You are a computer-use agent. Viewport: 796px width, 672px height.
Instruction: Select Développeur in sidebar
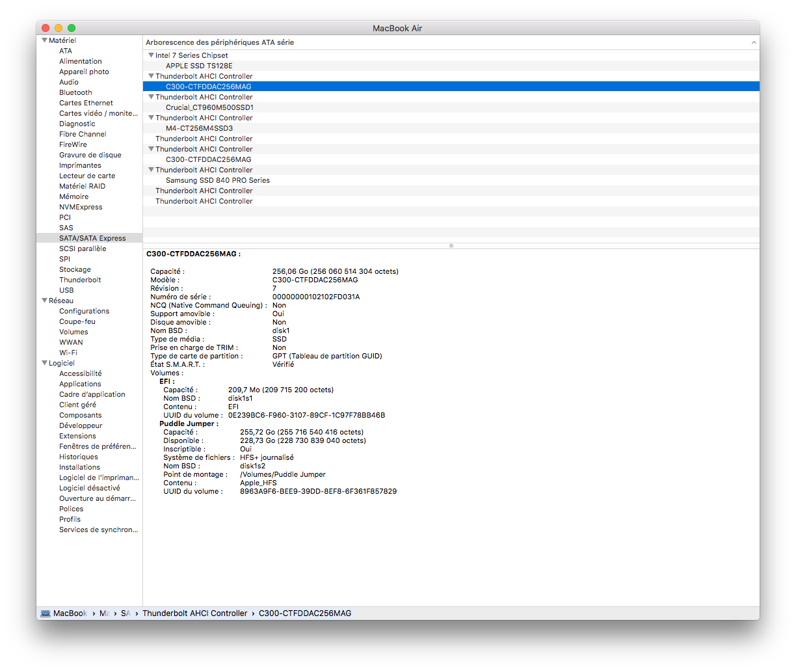tap(81, 425)
